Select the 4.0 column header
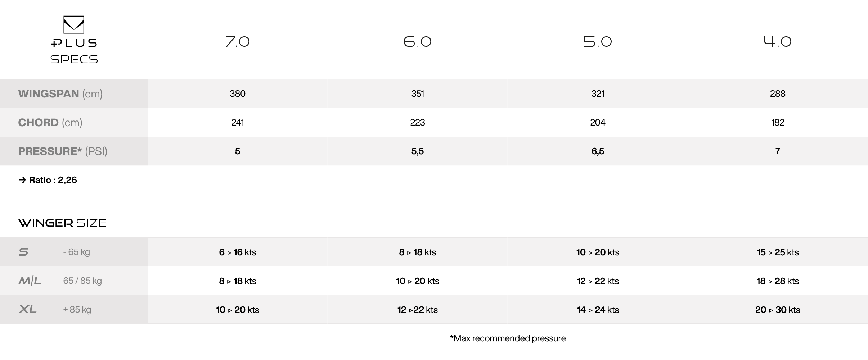The width and height of the screenshot is (868, 360). (778, 42)
